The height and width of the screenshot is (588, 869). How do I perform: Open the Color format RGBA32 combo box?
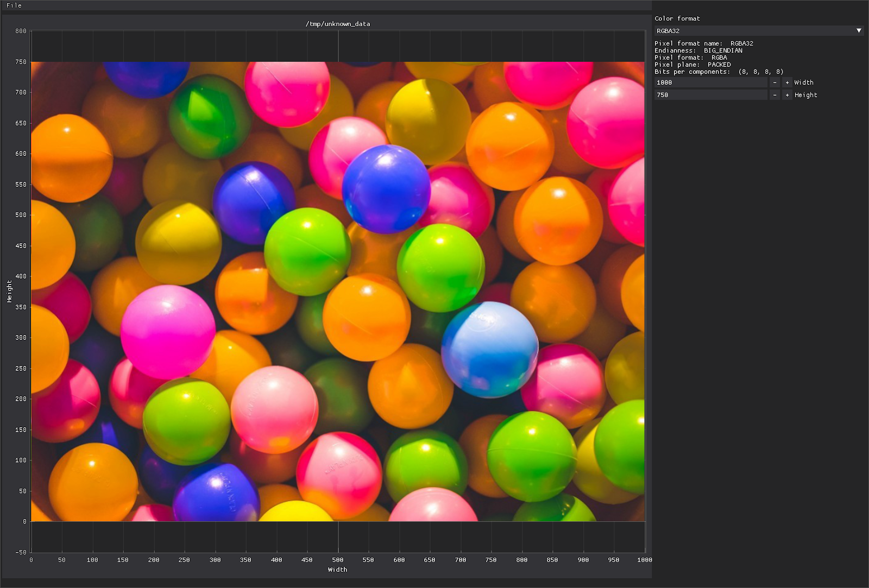point(759,31)
